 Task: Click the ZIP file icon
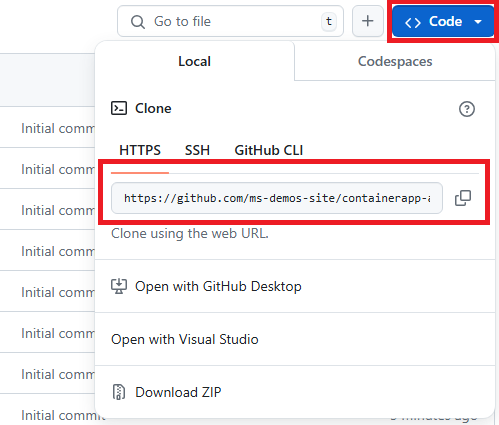(x=119, y=392)
